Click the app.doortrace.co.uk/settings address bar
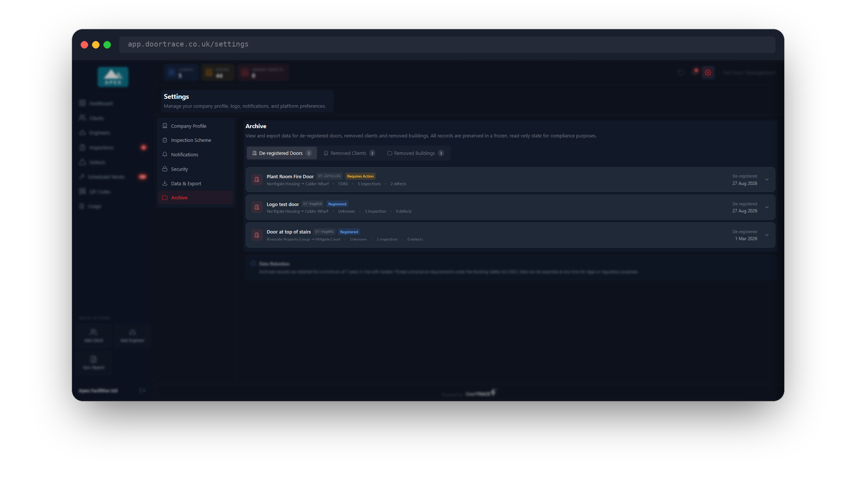 pyautogui.click(x=447, y=45)
